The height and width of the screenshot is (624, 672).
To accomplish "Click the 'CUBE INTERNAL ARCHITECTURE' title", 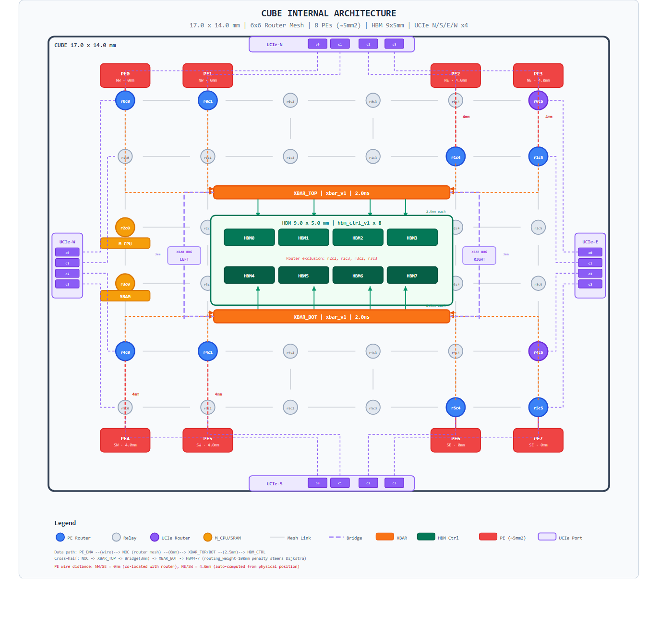I will coord(329,13).
